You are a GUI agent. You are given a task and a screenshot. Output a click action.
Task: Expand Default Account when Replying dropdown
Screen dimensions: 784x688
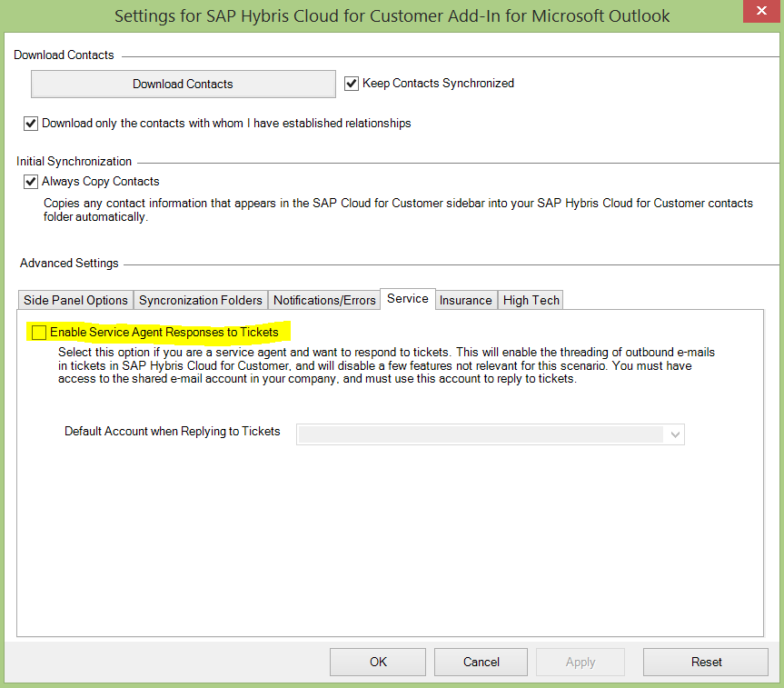(x=490, y=434)
